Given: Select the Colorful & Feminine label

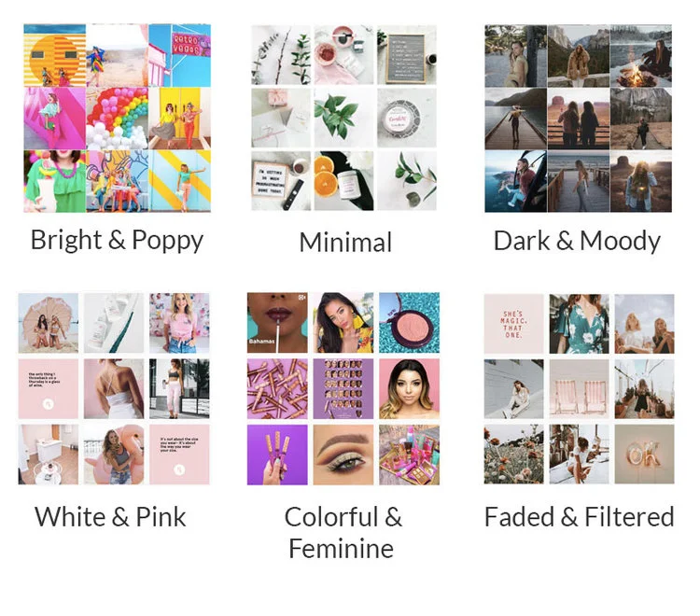Looking at the screenshot, I should 343,533.
